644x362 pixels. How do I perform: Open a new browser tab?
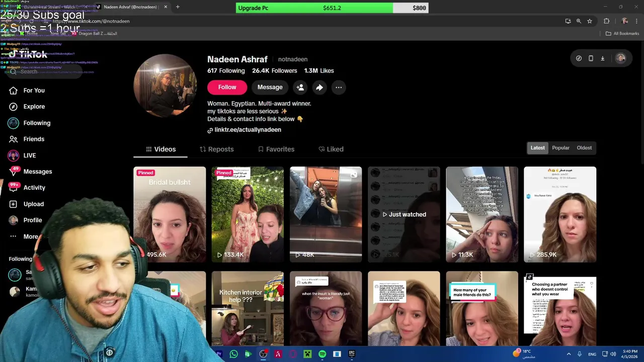(178, 7)
